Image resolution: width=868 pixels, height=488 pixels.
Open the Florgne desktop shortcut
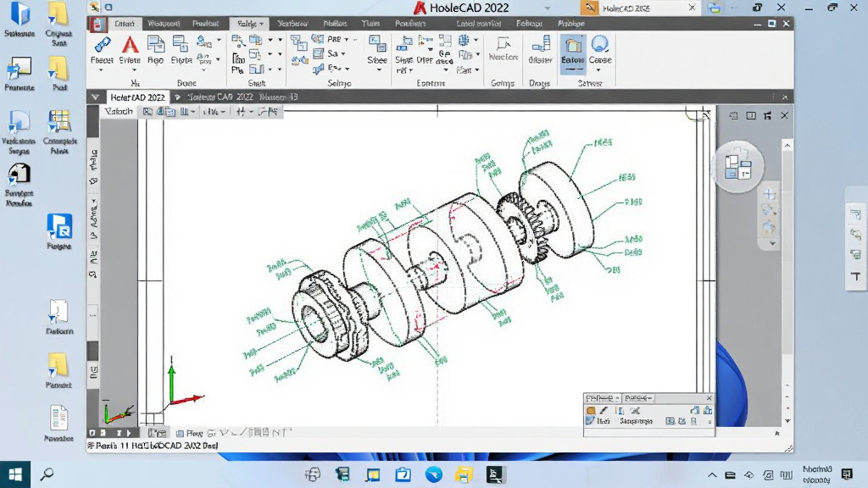(x=59, y=231)
